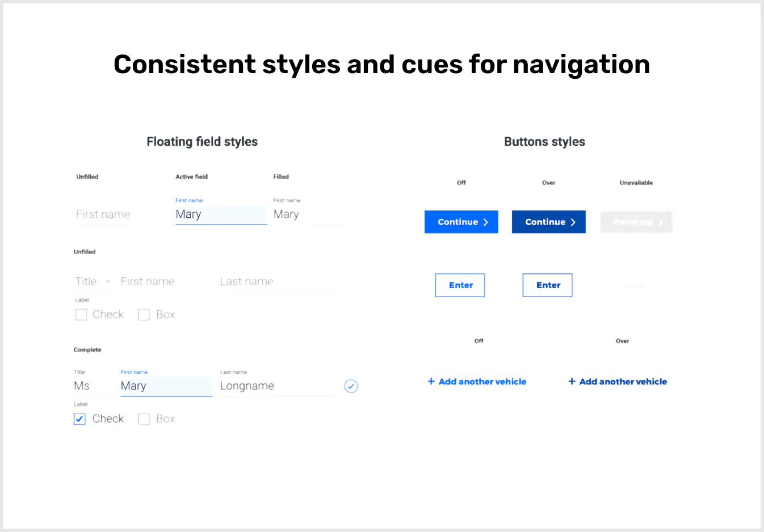Click the faded Enter button under Unavailable
The height and width of the screenshot is (532, 764).
[641, 285]
